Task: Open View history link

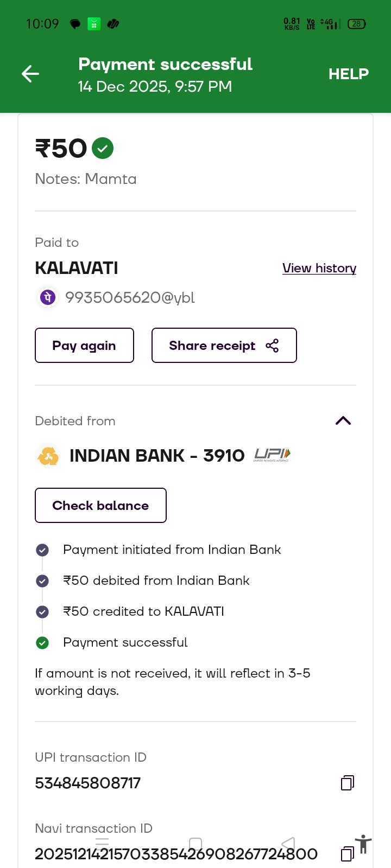Action: 319,268
